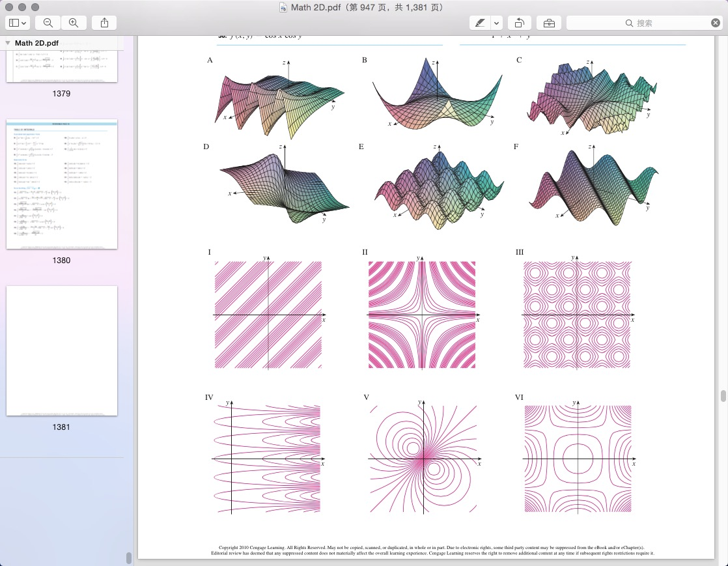Click the zoom out magnifier button
The width and height of the screenshot is (728, 566).
coord(48,23)
